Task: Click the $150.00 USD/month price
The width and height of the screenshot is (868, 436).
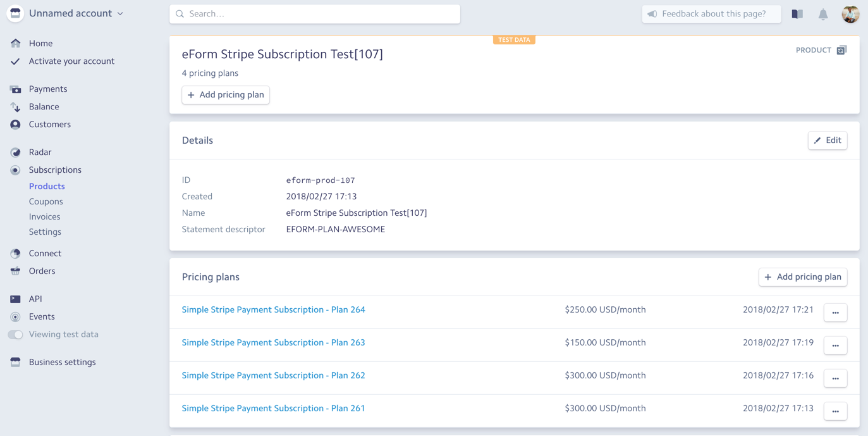Action: click(606, 343)
